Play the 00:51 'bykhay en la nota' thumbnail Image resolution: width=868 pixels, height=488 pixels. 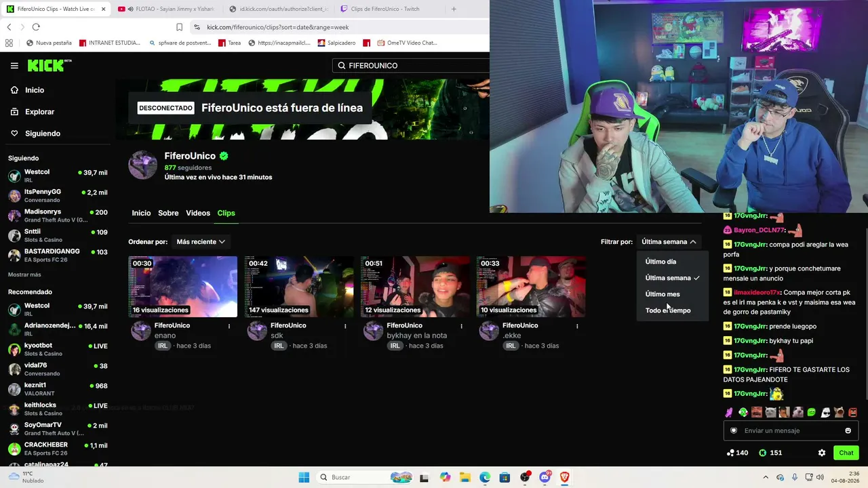pyautogui.click(x=415, y=287)
